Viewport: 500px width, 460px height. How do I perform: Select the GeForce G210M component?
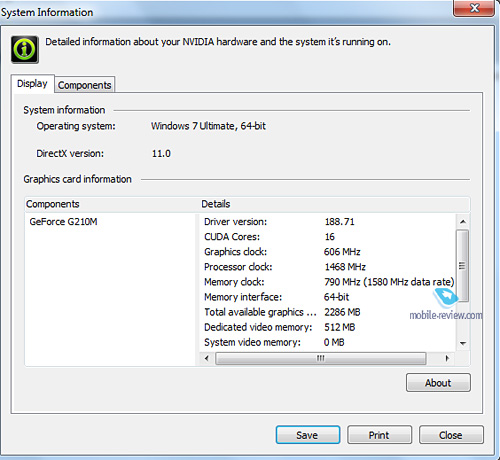(63, 222)
